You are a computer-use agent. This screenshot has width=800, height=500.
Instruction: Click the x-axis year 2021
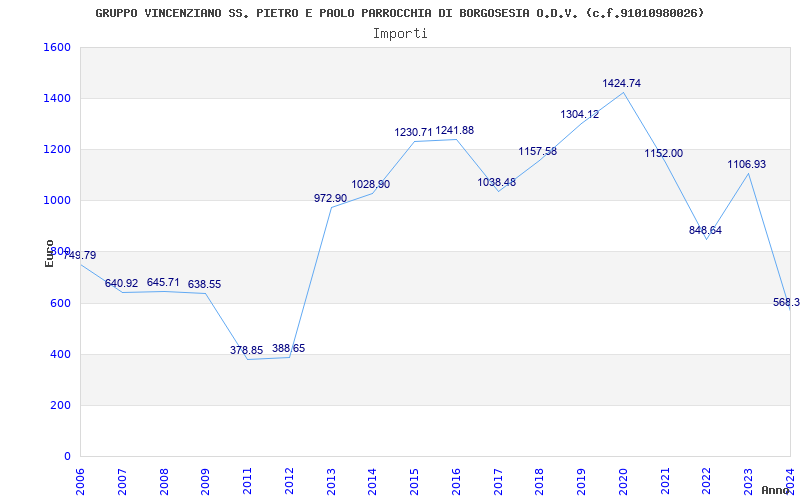point(665,481)
